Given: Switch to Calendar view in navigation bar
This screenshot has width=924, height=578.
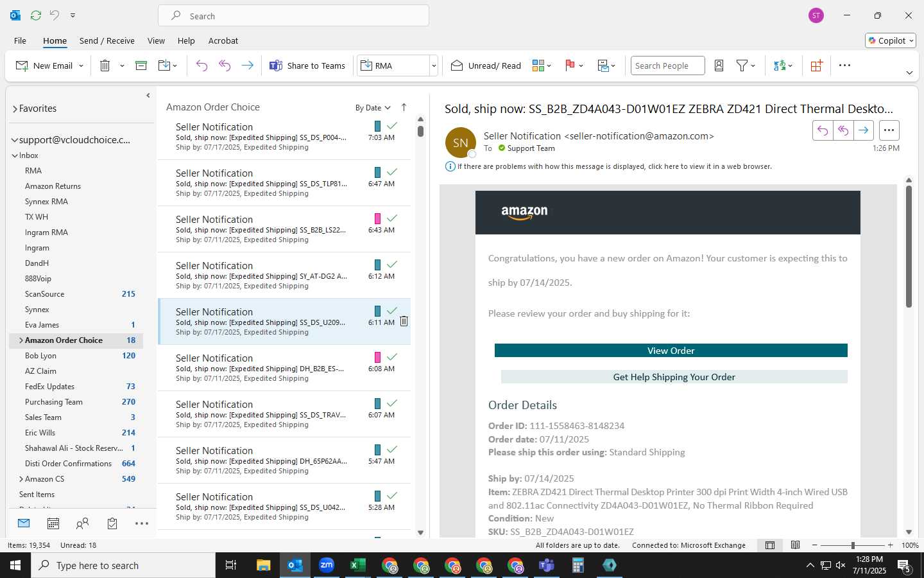Looking at the screenshot, I should [53, 523].
